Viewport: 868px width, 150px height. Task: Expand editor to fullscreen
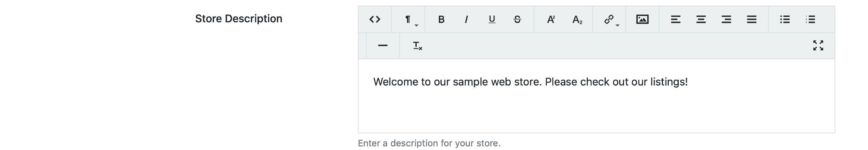(818, 46)
